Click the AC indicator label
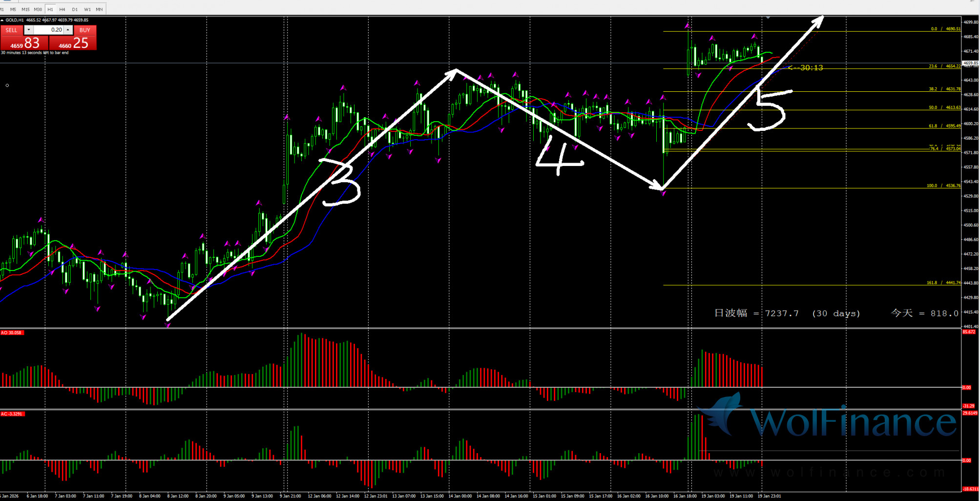Screen dimensions: 980x501 (x=12, y=414)
